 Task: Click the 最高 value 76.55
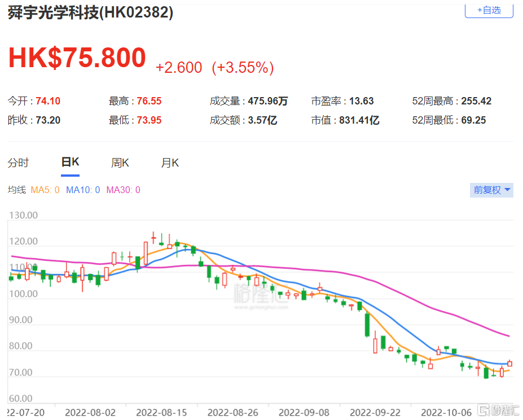(149, 101)
